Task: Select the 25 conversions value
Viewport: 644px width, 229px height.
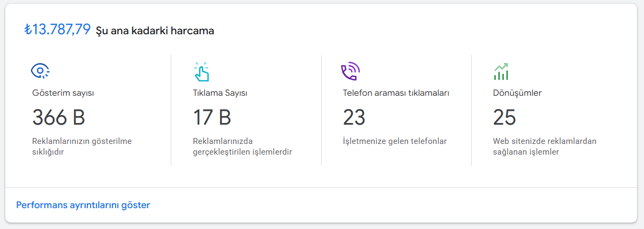Action: tap(504, 118)
